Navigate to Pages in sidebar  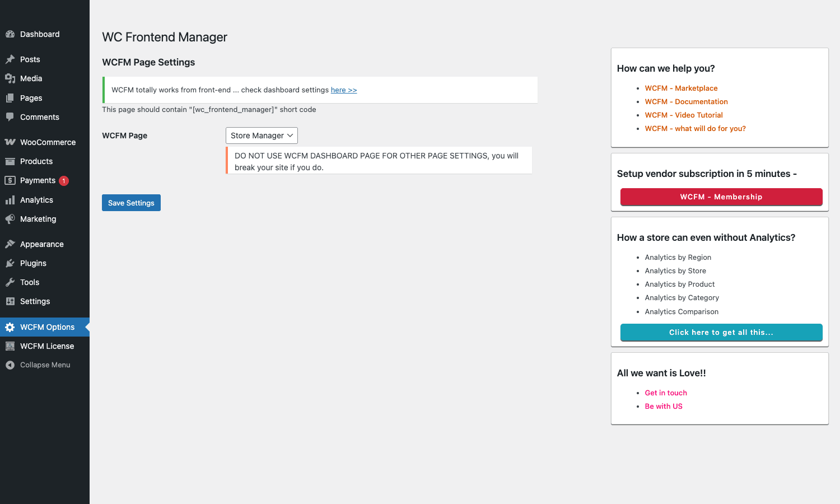45,98
